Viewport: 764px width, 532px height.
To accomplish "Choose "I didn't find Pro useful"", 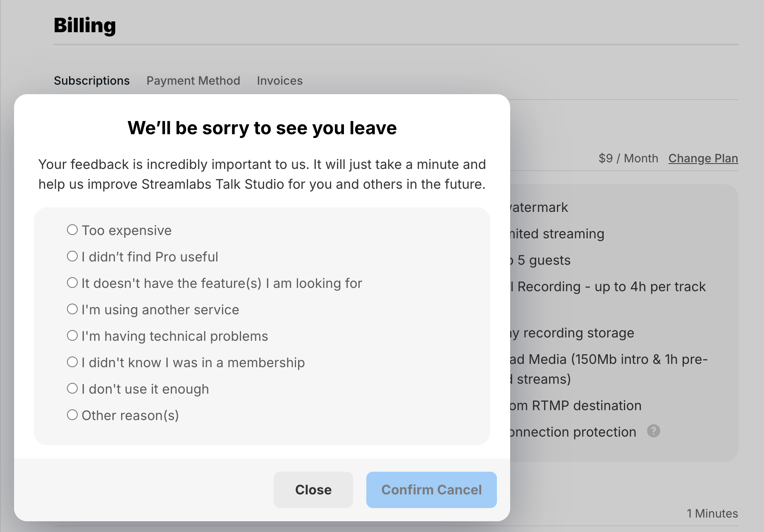I will pyautogui.click(x=72, y=256).
